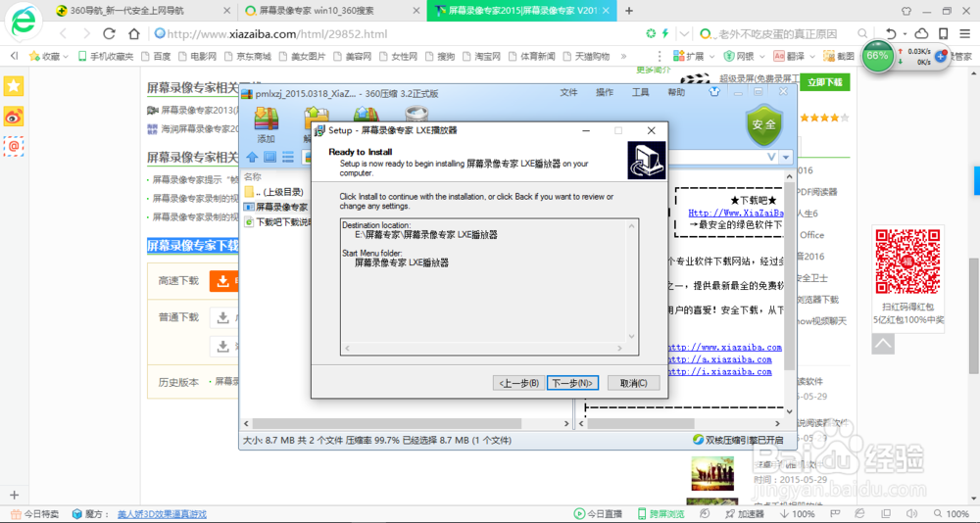The height and width of the screenshot is (523, 980).
Task: Click the yellow star sidebar icon
Action: click(x=13, y=86)
